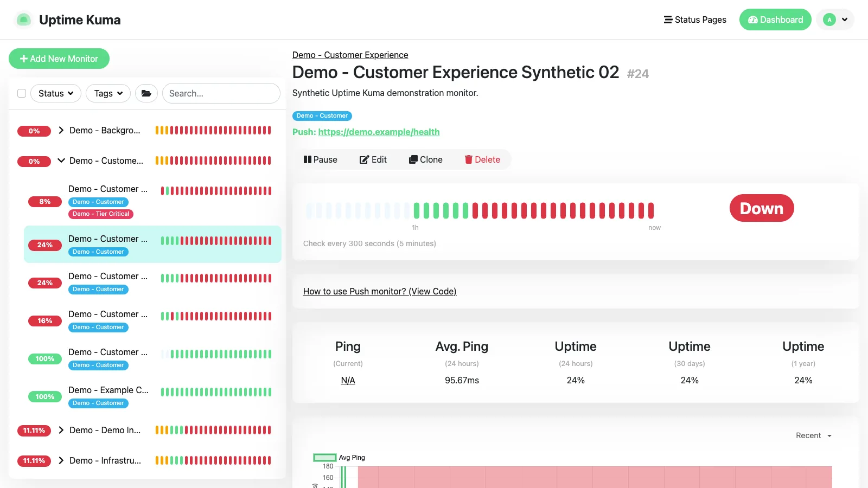Screen dimensions: 868x488
Task: Click the user avatar icon
Action: coord(829,20)
